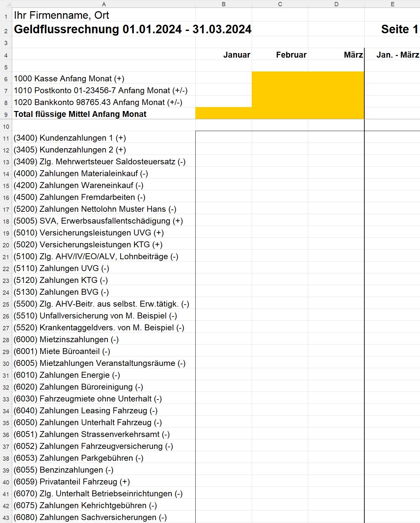Click the column E header
Screen dimensions: 420x523
[392, 4]
